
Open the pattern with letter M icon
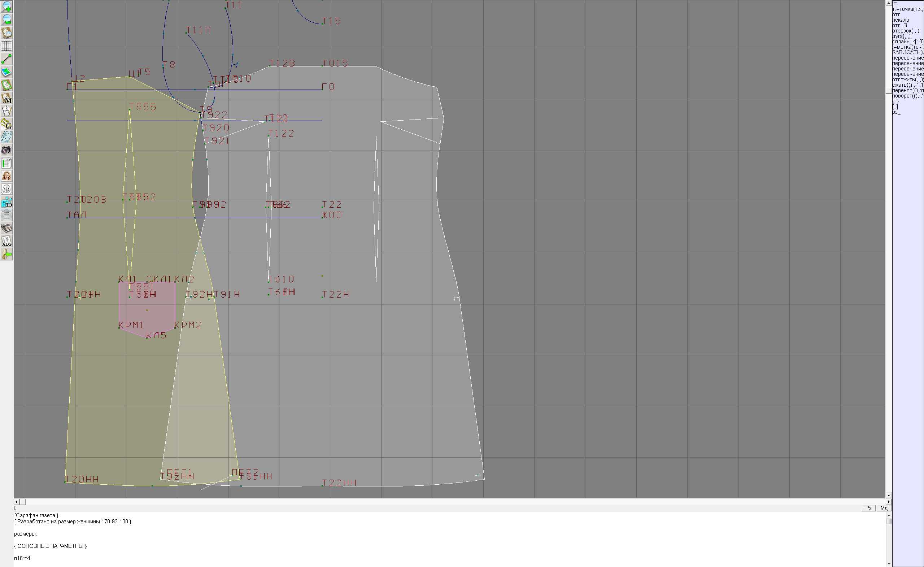click(6, 98)
